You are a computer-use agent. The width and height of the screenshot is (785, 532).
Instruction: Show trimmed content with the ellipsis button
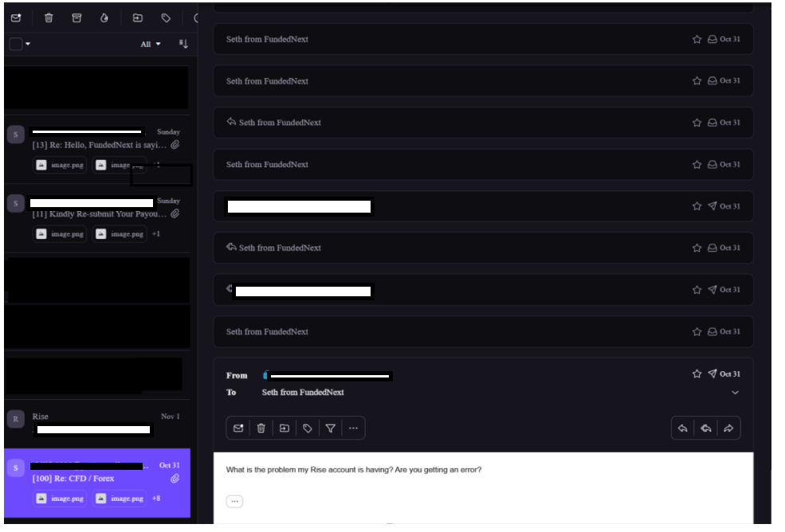point(234,501)
